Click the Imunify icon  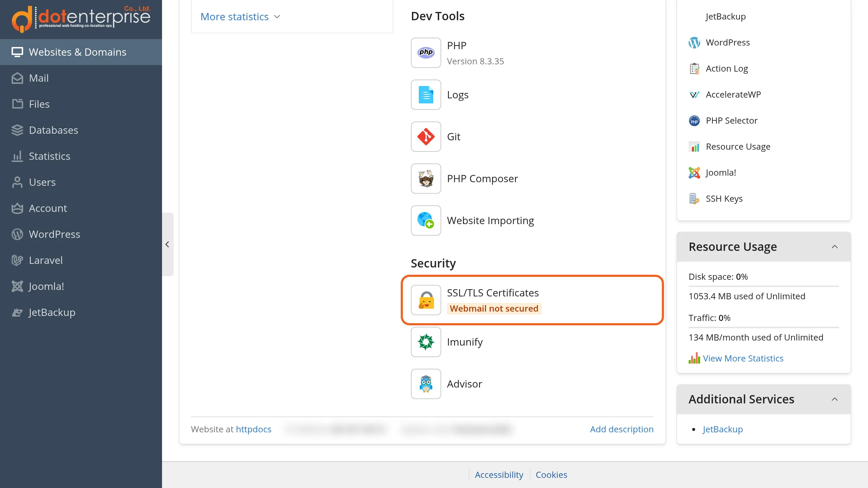point(426,342)
